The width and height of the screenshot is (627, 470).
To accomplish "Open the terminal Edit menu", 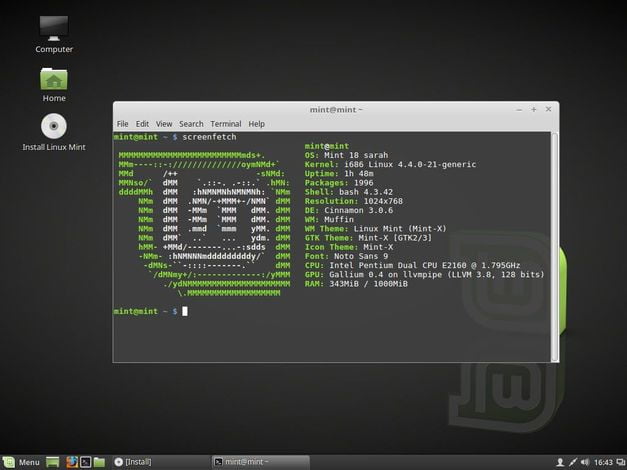I will [142, 124].
